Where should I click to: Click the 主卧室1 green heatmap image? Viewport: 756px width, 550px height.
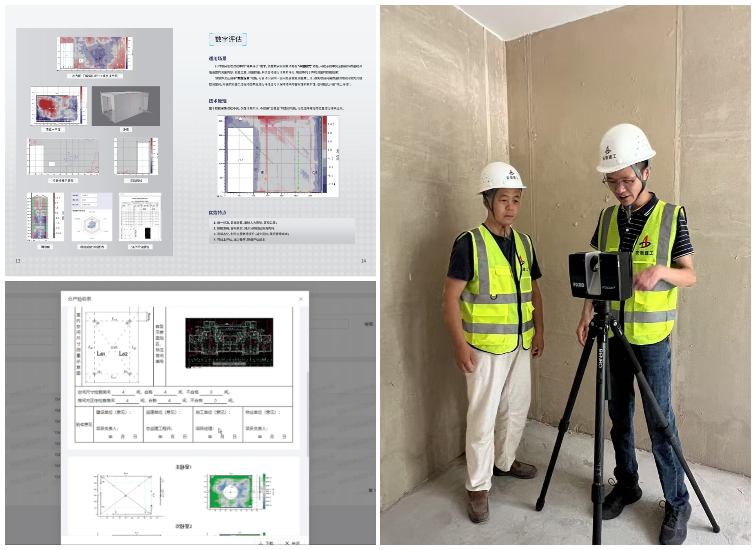231,492
